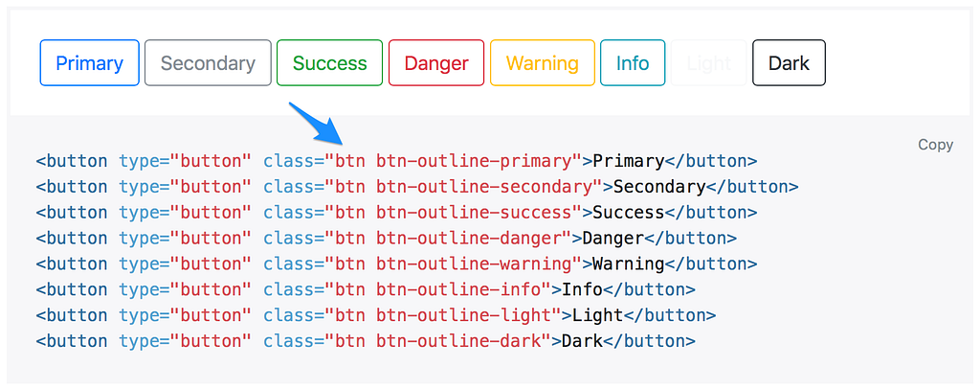Select the Secondary outline button

(208, 62)
